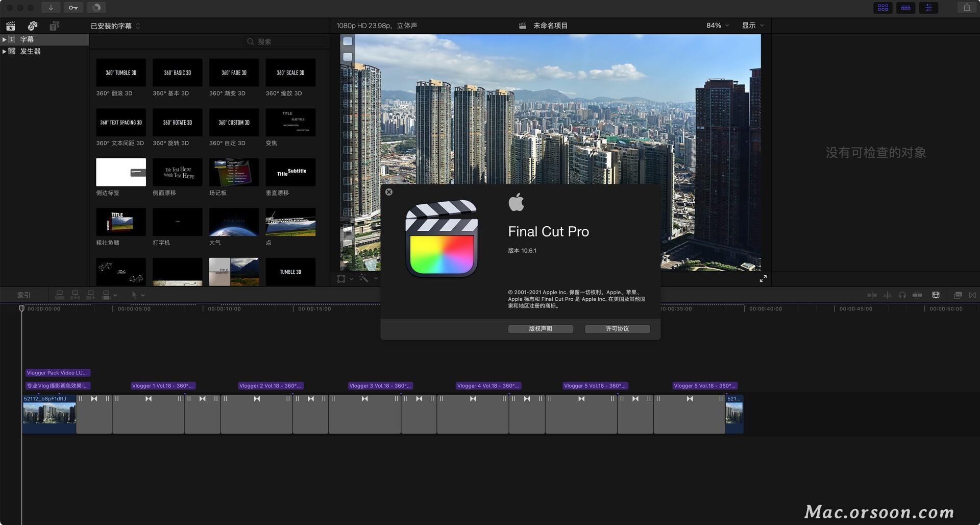Select the 大气 title thumbnail
This screenshot has width=980, height=525.
[x=234, y=222]
